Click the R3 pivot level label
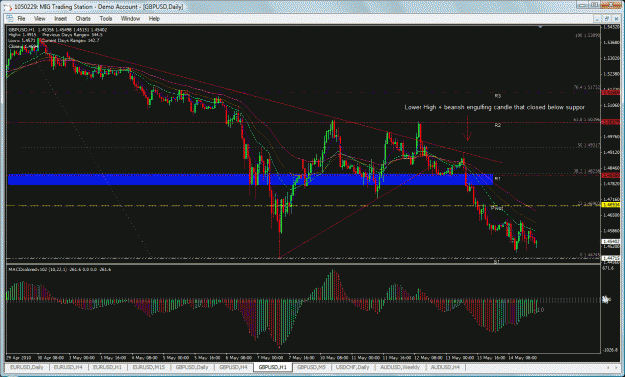Screen dimensions: 625x377 coord(497,96)
